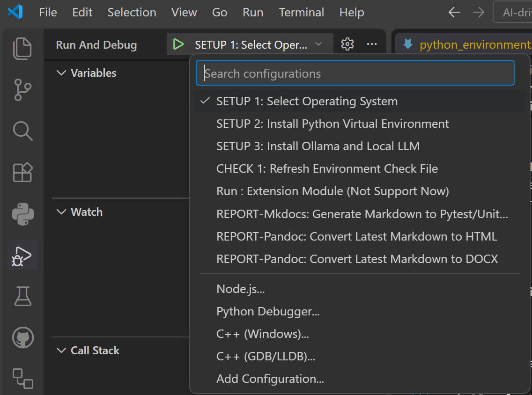Open the File menu
Viewport: 532px width, 395px height.
pos(48,13)
